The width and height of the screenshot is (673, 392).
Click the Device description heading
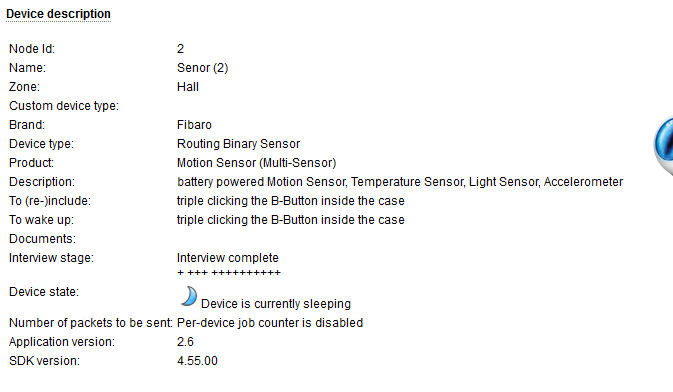coord(58,14)
